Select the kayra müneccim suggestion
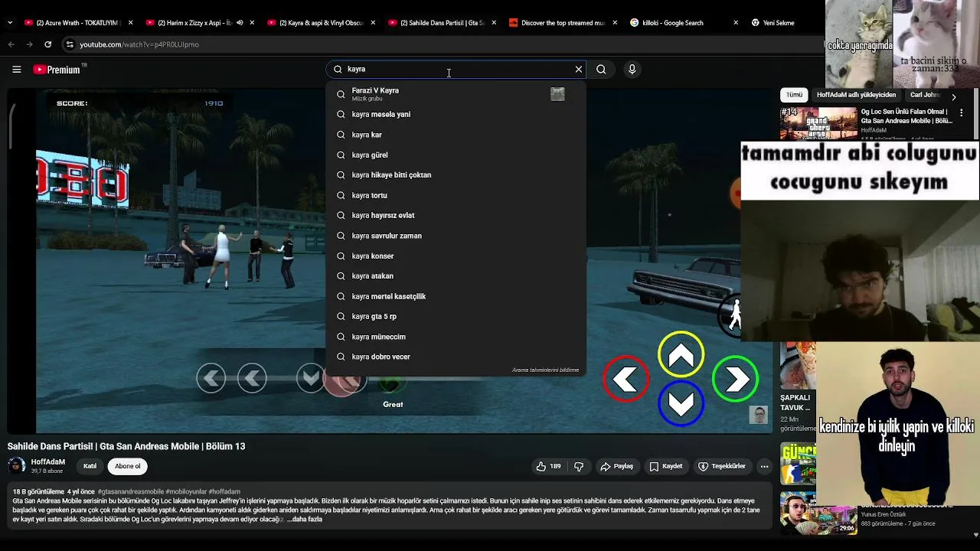The image size is (980, 551). coord(456,337)
